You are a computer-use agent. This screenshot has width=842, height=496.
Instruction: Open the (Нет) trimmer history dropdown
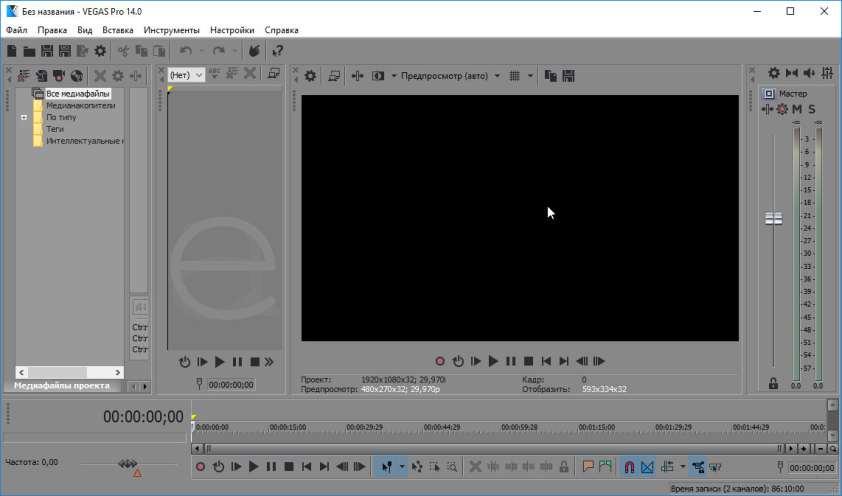(186, 75)
